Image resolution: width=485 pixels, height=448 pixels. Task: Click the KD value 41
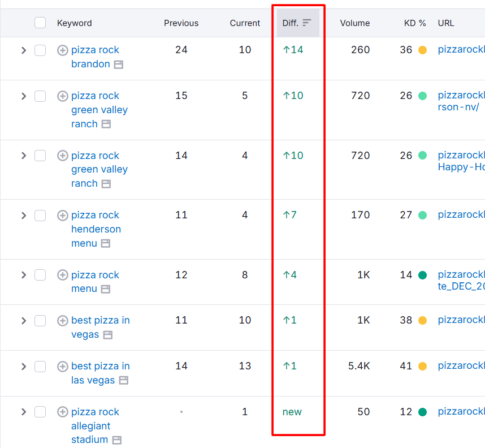406,366
